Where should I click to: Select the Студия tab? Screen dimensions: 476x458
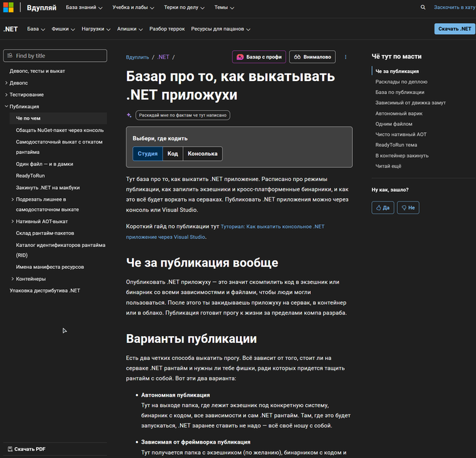click(148, 154)
